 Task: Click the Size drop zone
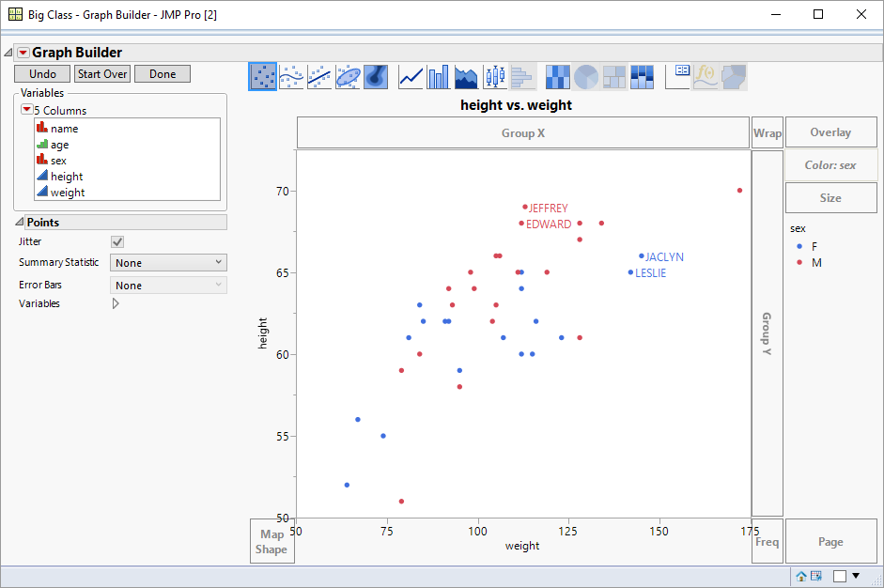point(831,198)
